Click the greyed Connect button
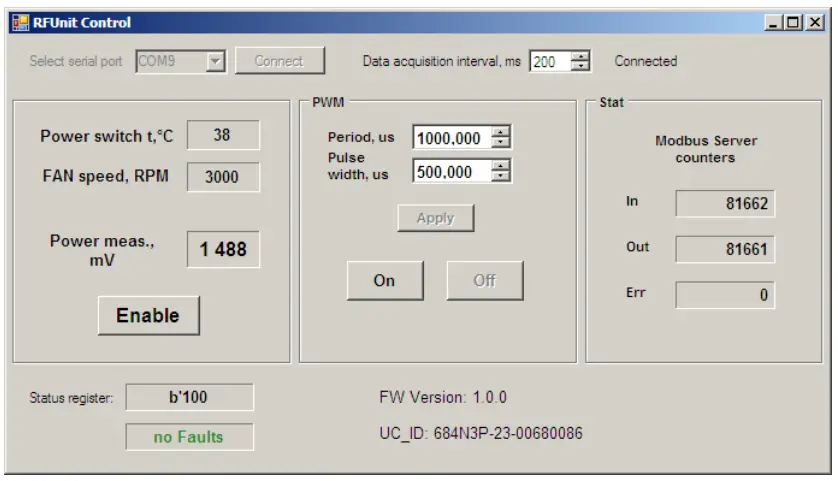 280,61
